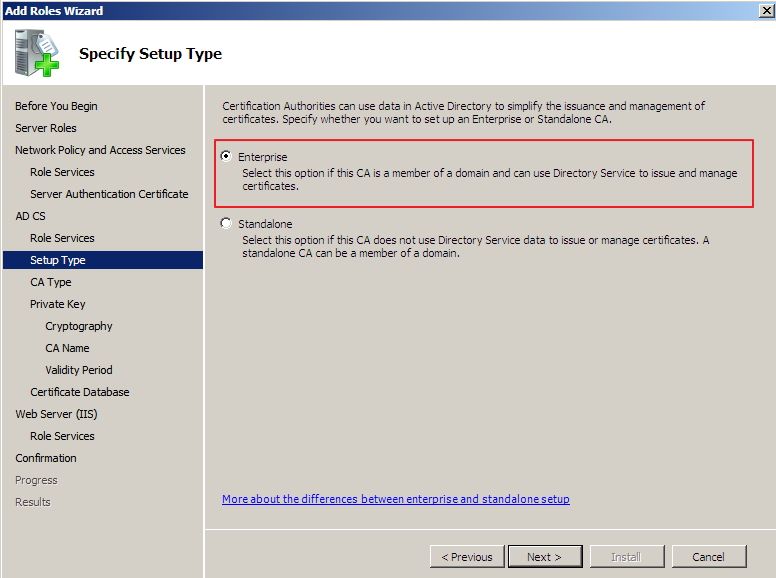Open Network Policy and Access Services step
776x578 pixels.
[100, 150]
